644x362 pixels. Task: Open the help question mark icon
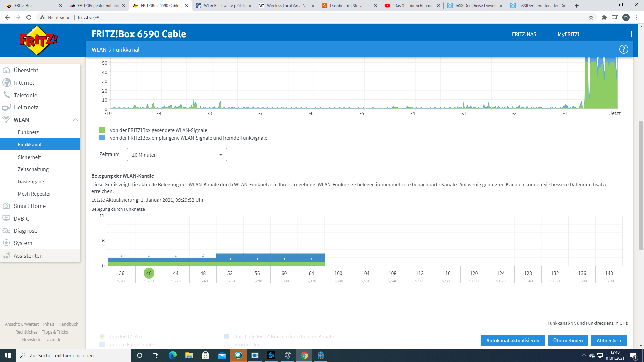[623, 49]
